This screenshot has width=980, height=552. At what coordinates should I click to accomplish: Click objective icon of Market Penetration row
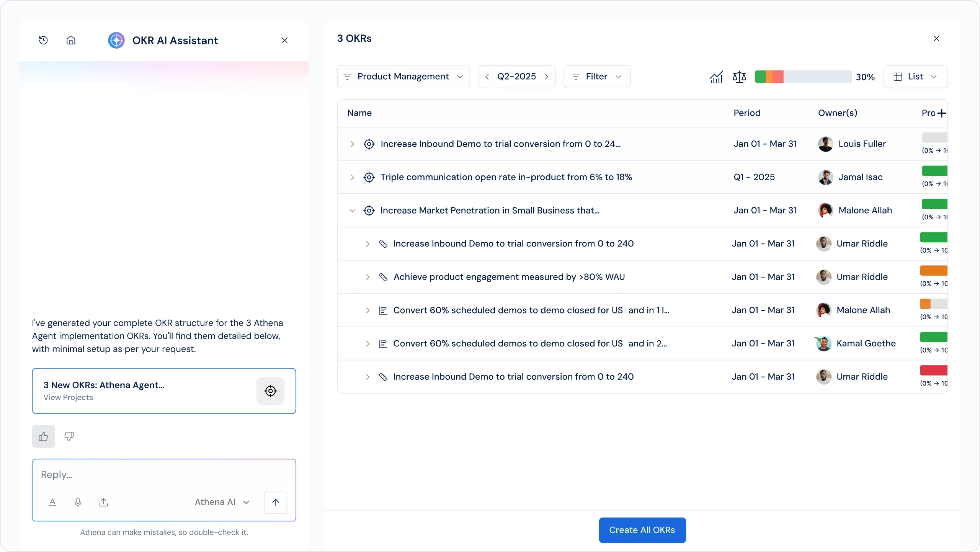(x=369, y=211)
